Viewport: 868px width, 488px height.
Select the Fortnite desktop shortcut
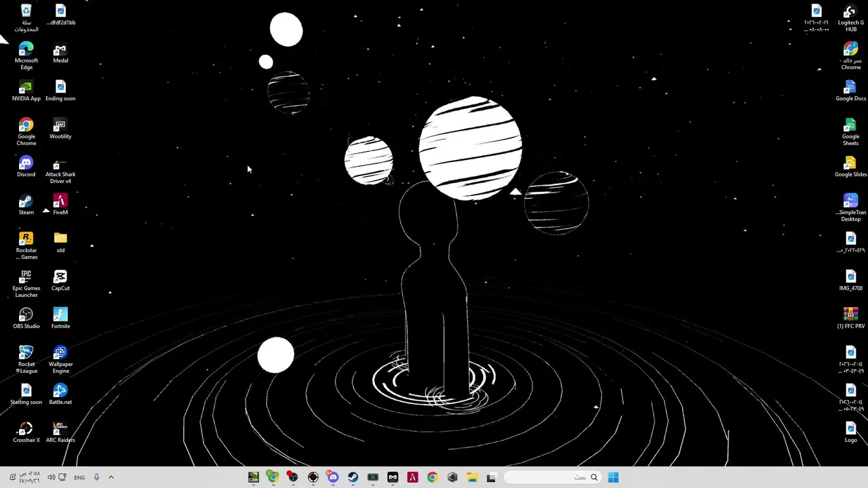click(x=60, y=319)
